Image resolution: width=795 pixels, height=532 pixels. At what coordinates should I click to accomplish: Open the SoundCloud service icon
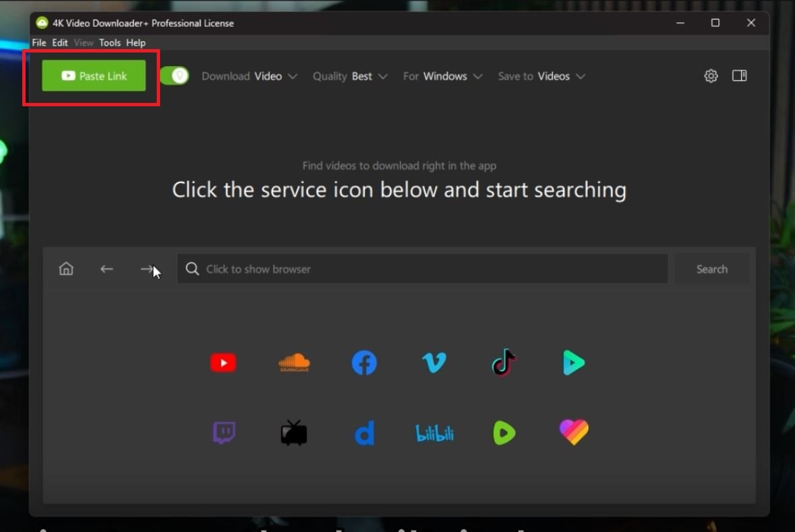[294, 363]
